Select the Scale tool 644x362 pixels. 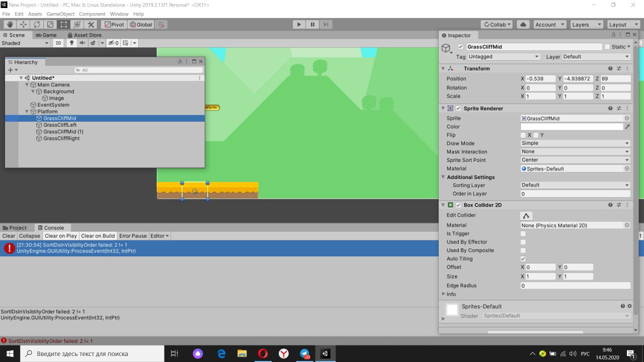(x=50, y=24)
